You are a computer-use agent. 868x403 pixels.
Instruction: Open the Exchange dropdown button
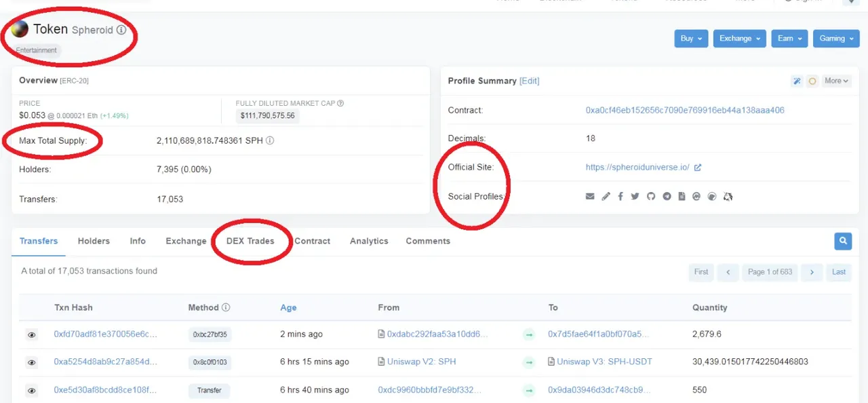pos(740,39)
